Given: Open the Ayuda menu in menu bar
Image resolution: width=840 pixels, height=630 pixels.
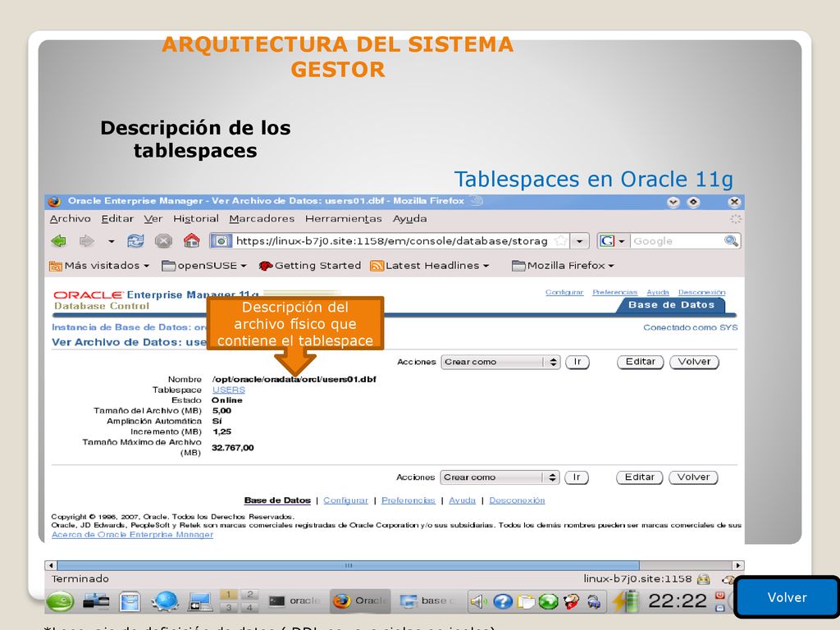Looking at the screenshot, I should coord(410,218).
